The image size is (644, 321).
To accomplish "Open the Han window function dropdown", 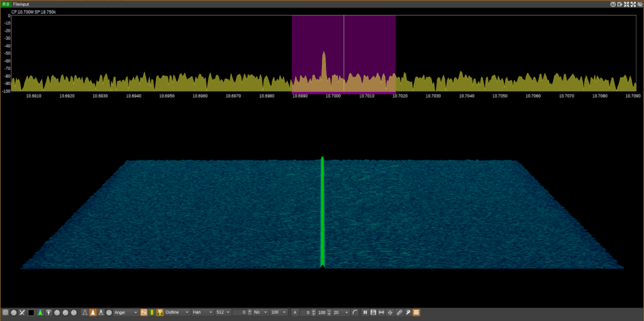I will 202,312.
